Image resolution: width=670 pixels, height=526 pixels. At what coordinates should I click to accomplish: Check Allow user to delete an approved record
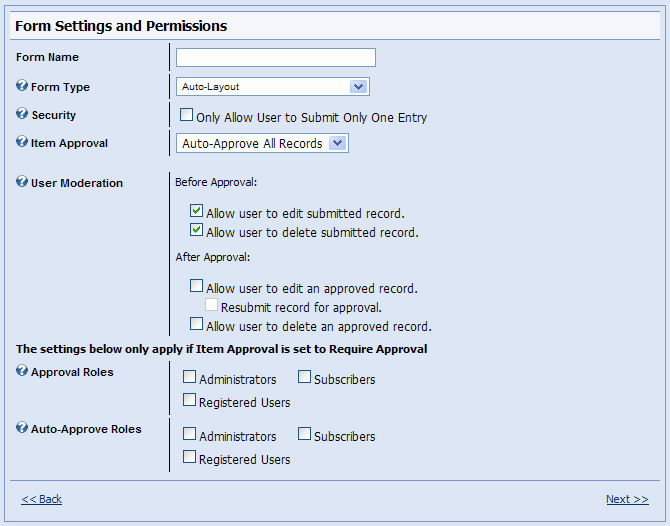[197, 324]
